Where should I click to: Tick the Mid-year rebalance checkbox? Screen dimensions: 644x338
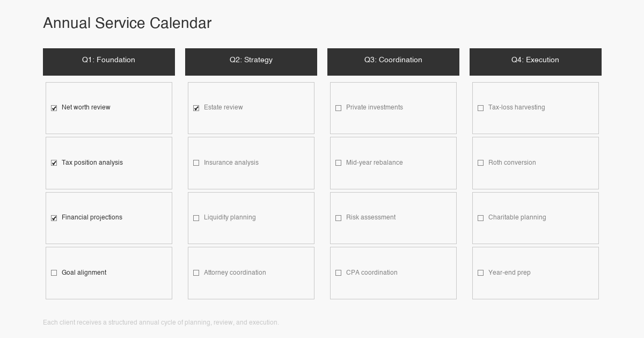click(x=338, y=163)
